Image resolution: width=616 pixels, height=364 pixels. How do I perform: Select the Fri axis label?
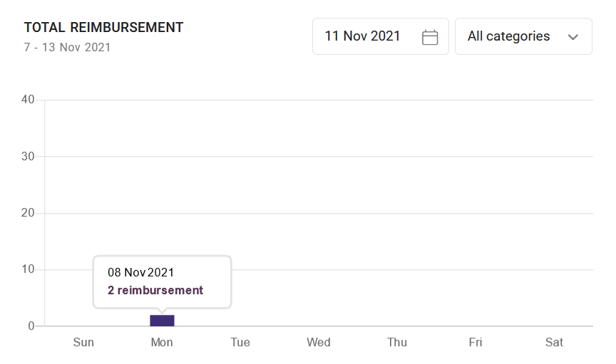(x=476, y=343)
